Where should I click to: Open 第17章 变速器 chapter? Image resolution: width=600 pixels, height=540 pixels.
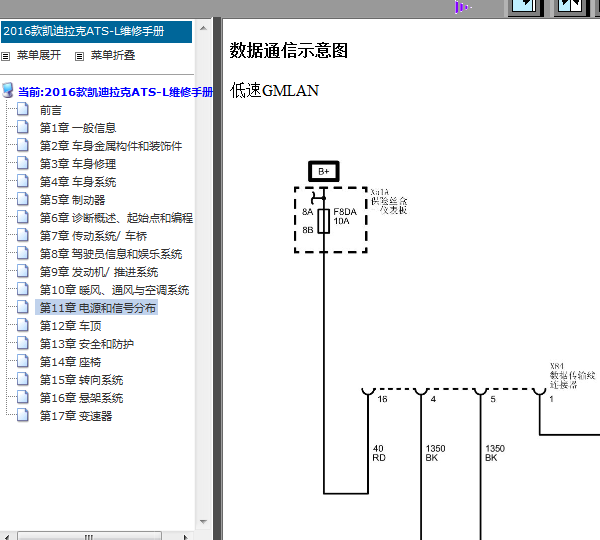(x=76, y=416)
